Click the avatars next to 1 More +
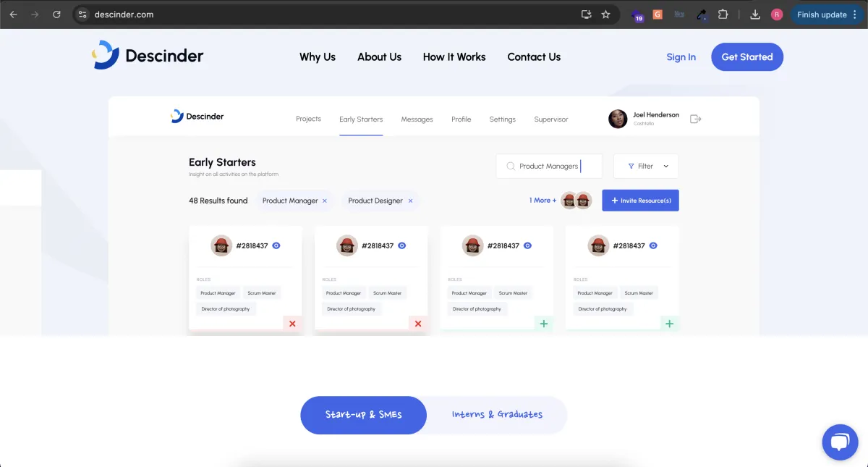This screenshot has width=868, height=467. click(576, 201)
